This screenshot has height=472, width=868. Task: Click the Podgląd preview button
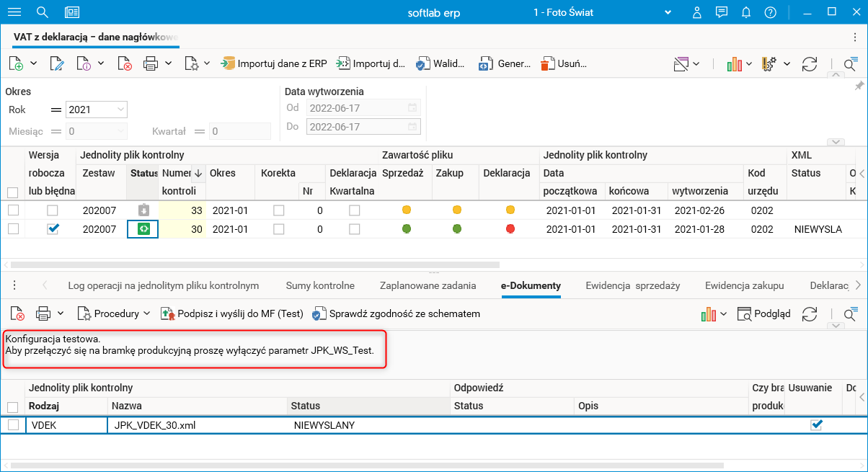click(x=764, y=313)
